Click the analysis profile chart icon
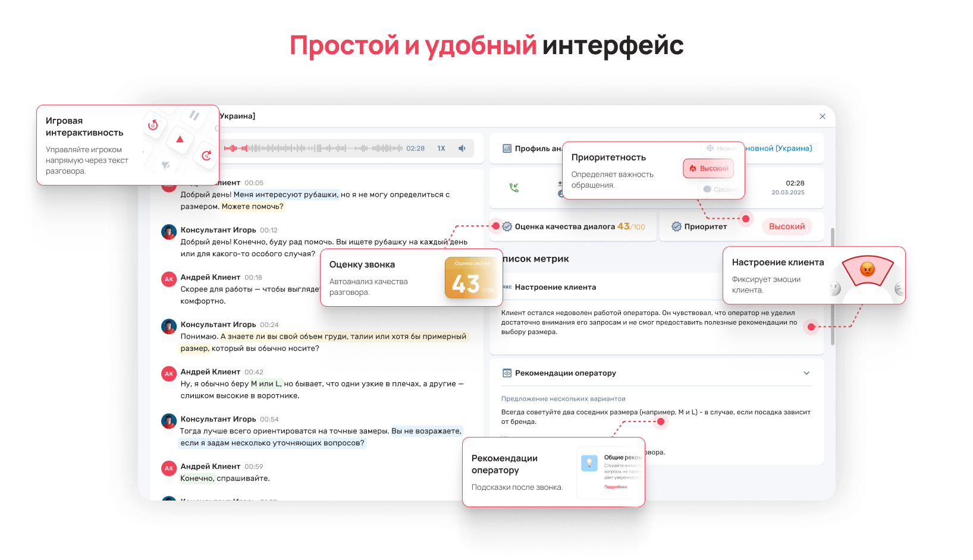This screenshot has height=560, width=973. (x=507, y=149)
